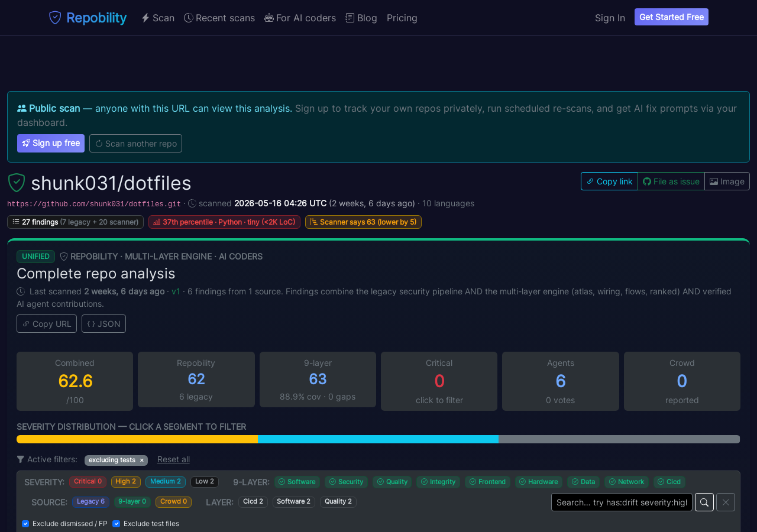This screenshot has height=532, width=757.
Task: Click the Combined 62.6 score card
Action: pyautogui.click(x=75, y=381)
